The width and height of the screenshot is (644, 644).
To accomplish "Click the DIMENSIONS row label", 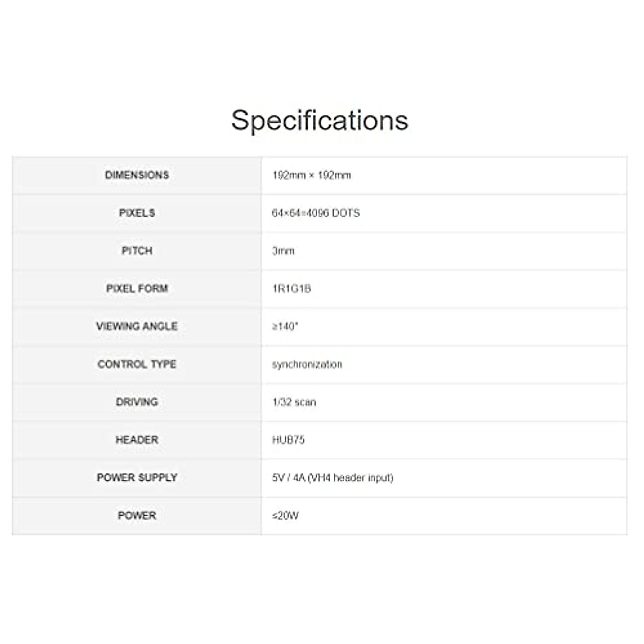I will (x=137, y=175).
